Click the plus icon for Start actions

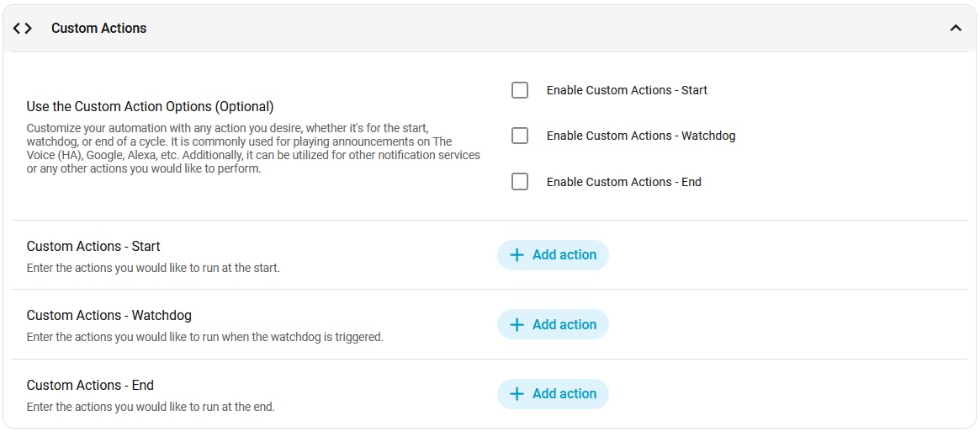[517, 255]
